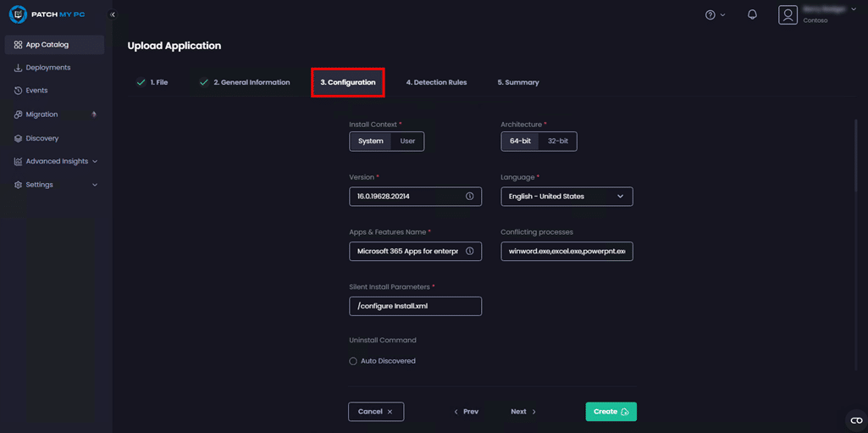This screenshot has height=433, width=868.
Task: Click the Create button
Action: (611, 412)
